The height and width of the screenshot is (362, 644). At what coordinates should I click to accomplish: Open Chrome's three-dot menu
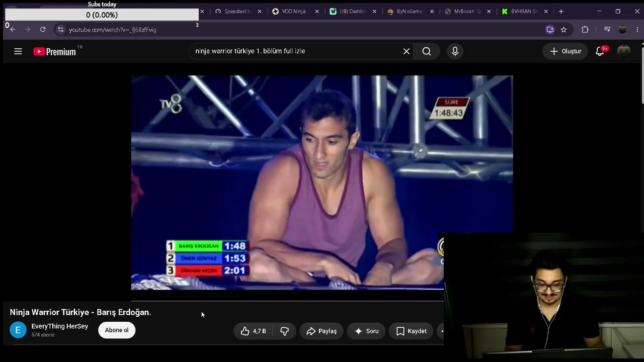(x=637, y=30)
